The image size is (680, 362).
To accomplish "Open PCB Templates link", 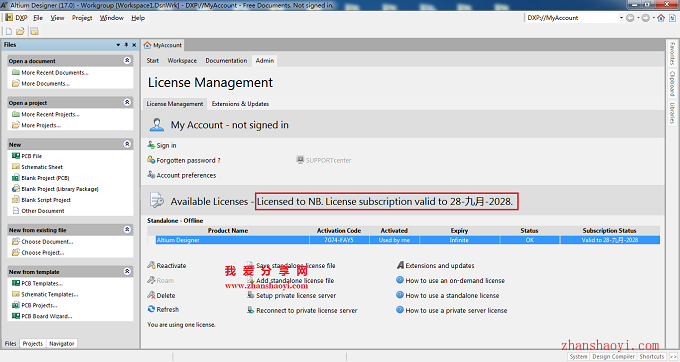I will tap(42, 284).
